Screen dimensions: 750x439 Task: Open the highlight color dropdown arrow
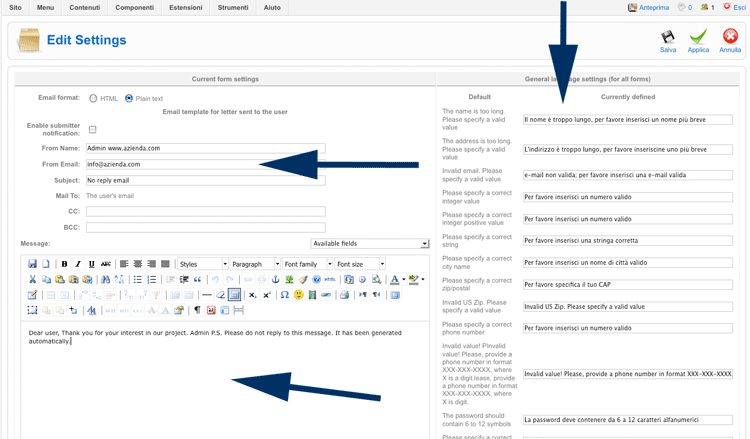click(423, 279)
